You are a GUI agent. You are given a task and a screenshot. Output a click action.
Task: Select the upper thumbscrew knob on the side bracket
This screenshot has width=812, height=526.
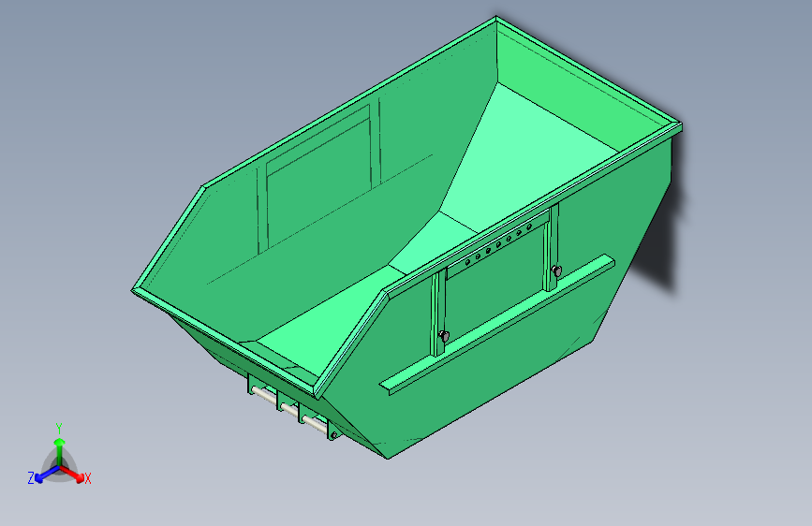[x=556, y=270]
